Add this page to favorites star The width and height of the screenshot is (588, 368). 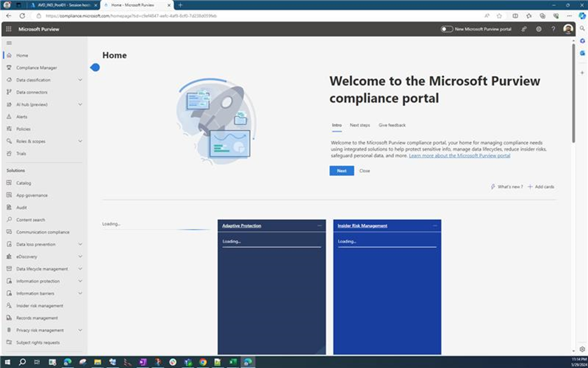click(499, 16)
